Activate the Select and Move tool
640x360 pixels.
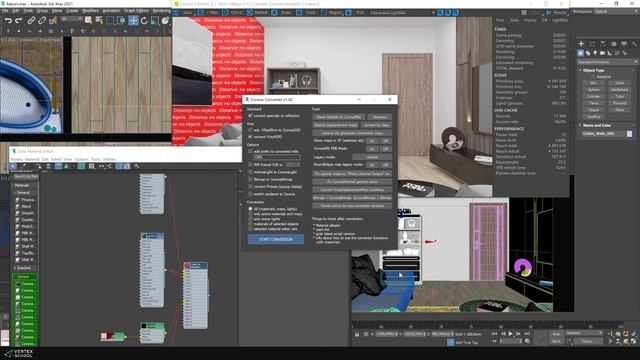pyautogui.click(x=133, y=20)
